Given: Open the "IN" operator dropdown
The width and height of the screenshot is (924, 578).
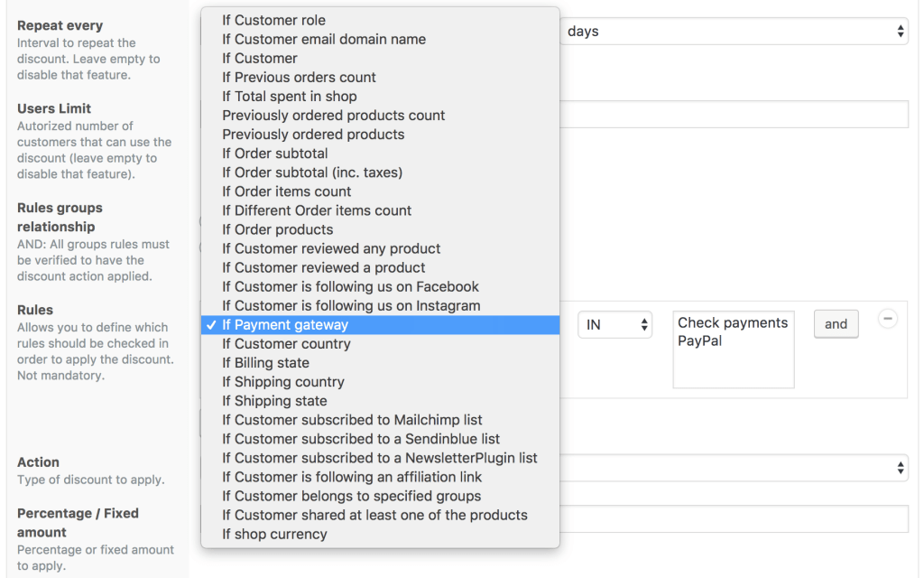Looking at the screenshot, I should click(x=615, y=324).
